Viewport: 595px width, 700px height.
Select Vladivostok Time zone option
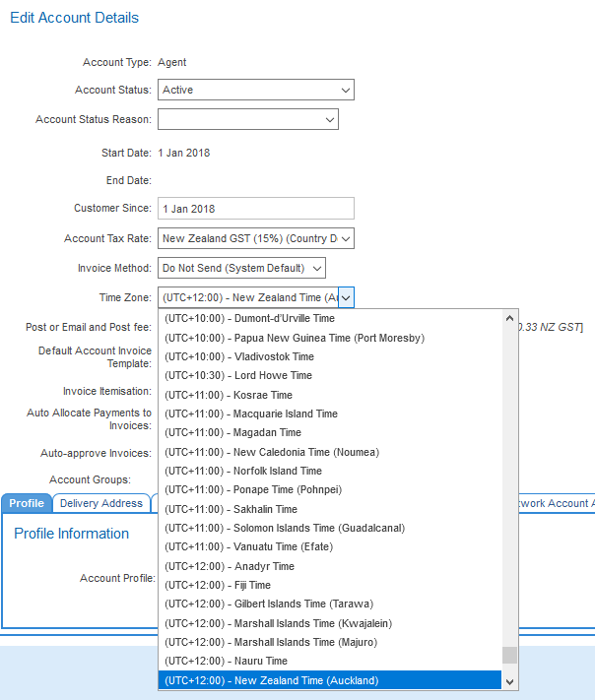[238, 356]
